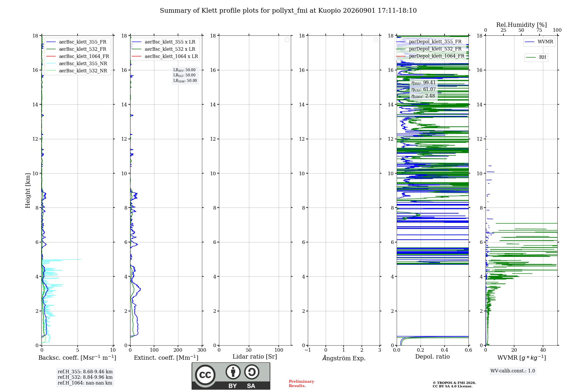Click the plot title mentioning Kuopio

tap(288, 11)
